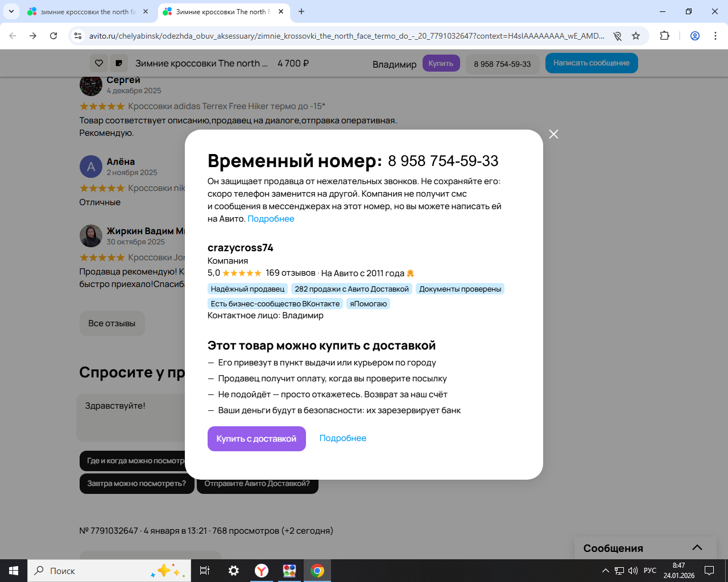Click the '282 продажи с Авито Доставкой' badge
Image resolution: width=728 pixels, height=582 pixels.
351,289
